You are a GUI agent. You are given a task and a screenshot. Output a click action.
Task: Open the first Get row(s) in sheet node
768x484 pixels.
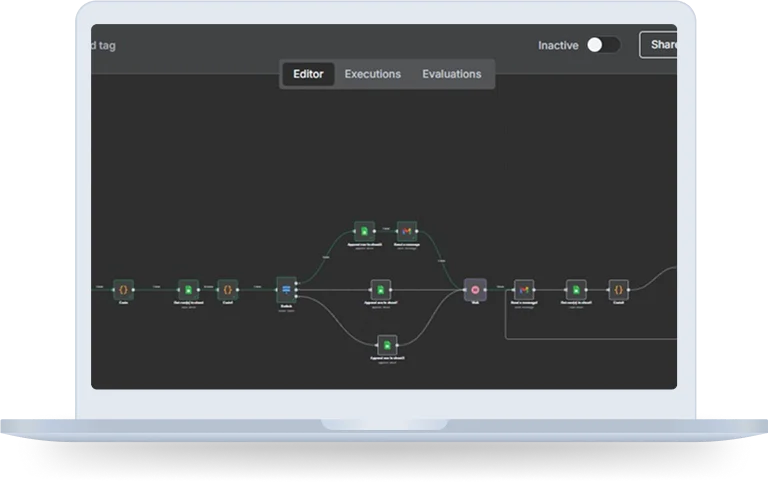coord(188,289)
